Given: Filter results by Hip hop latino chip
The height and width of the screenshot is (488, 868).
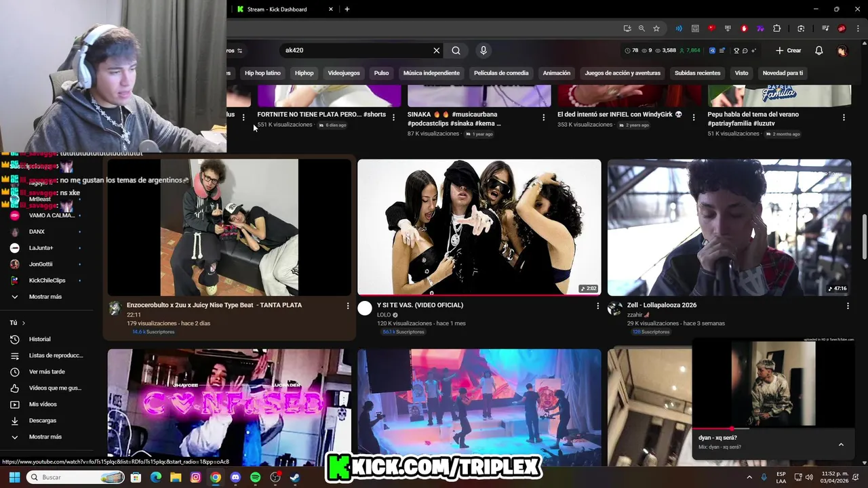Looking at the screenshot, I should tap(262, 73).
